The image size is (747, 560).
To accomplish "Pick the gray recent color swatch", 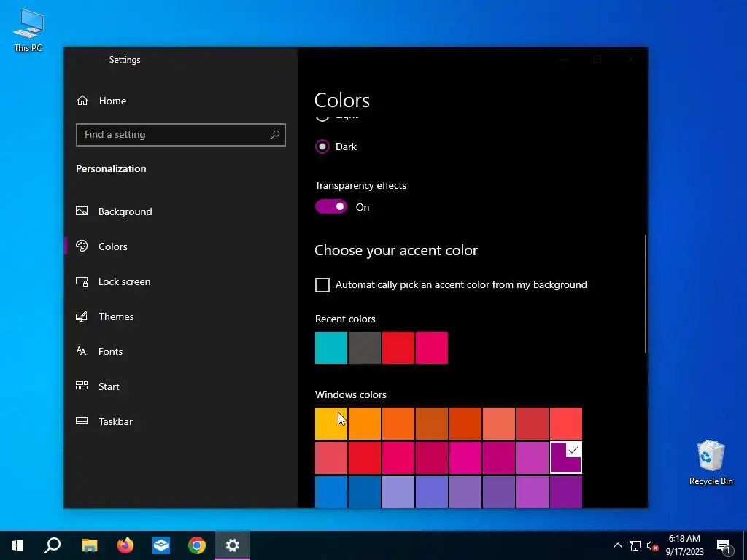I will tap(365, 348).
